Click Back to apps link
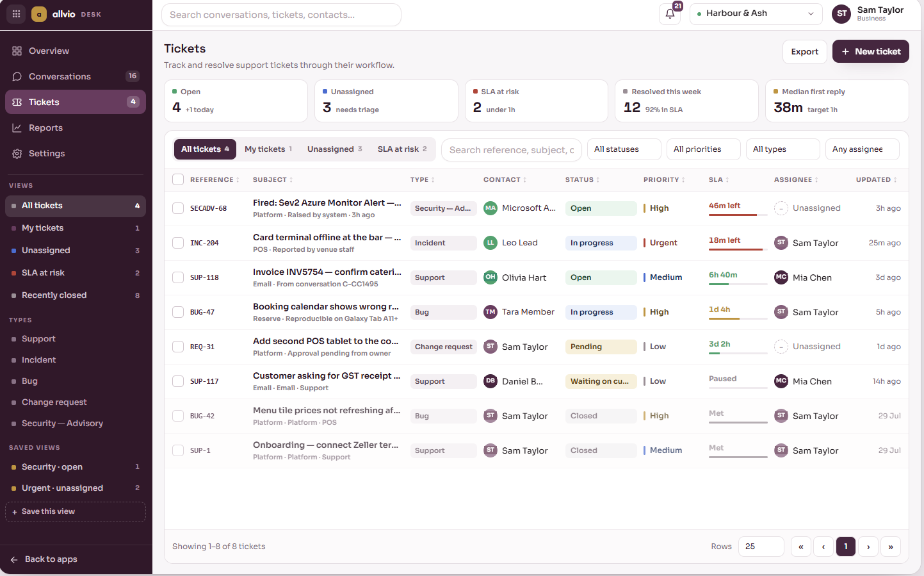 coord(45,559)
